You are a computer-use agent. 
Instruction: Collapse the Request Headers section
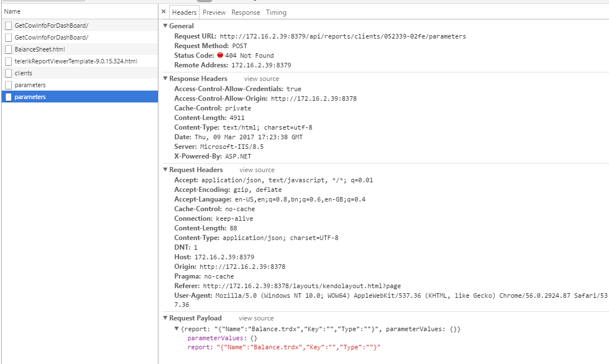click(165, 170)
